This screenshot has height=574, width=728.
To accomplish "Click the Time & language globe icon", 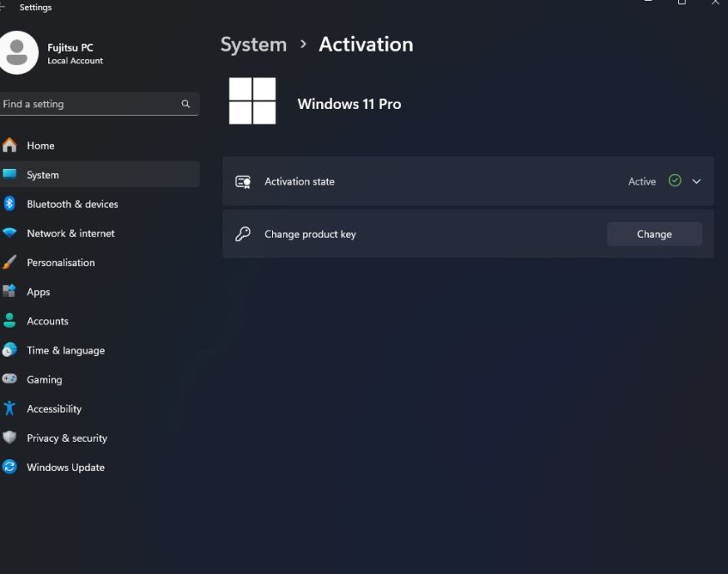I will click(x=9, y=349).
